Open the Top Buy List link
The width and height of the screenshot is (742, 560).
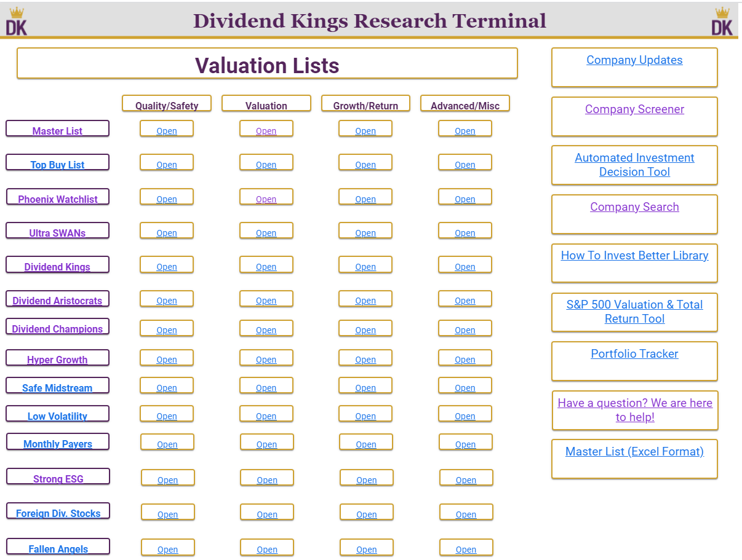click(57, 165)
